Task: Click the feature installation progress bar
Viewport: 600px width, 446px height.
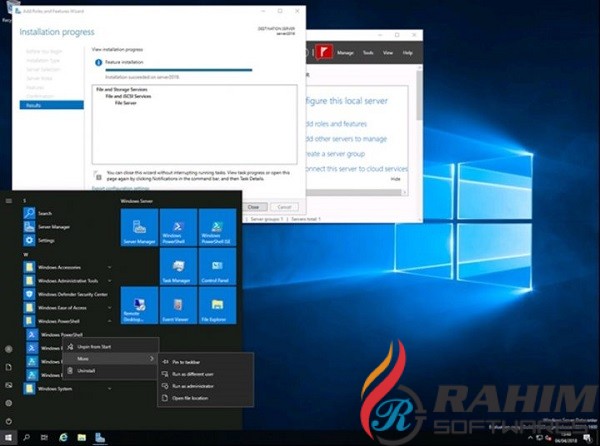Action: point(179,70)
